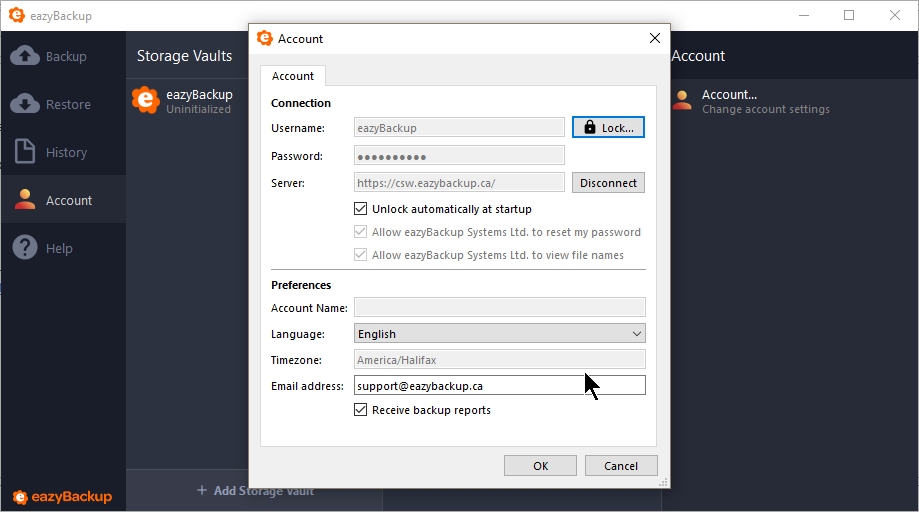Viewport: 919px width, 512px height.
Task: Toggle Allow reset my password checkbox
Action: 360,231
